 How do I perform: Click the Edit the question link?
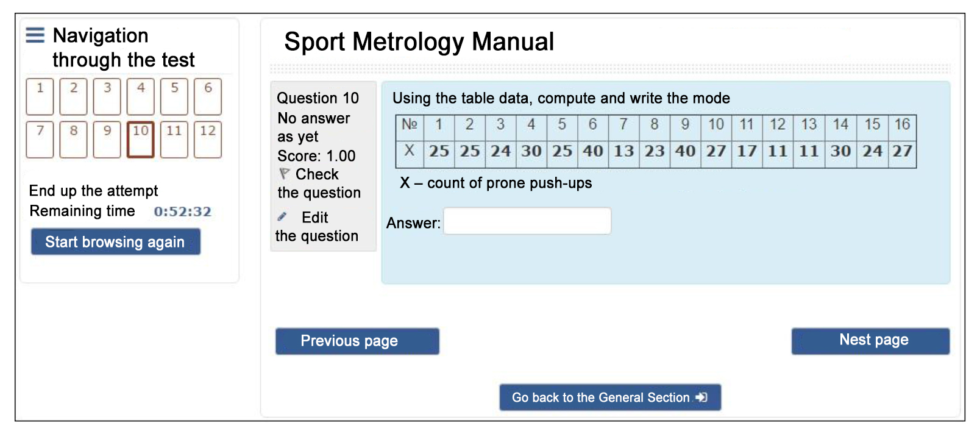click(317, 227)
